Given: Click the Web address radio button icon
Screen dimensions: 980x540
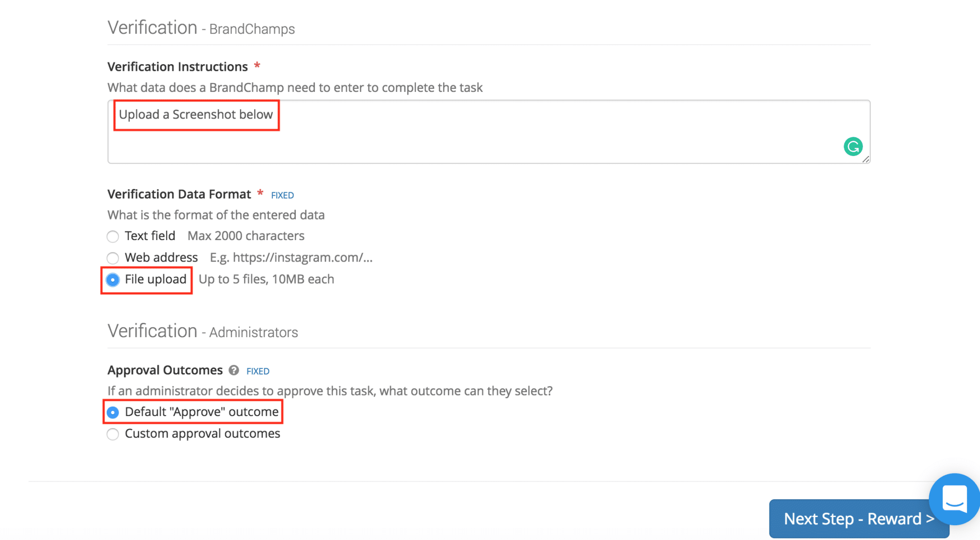Looking at the screenshot, I should (x=112, y=257).
